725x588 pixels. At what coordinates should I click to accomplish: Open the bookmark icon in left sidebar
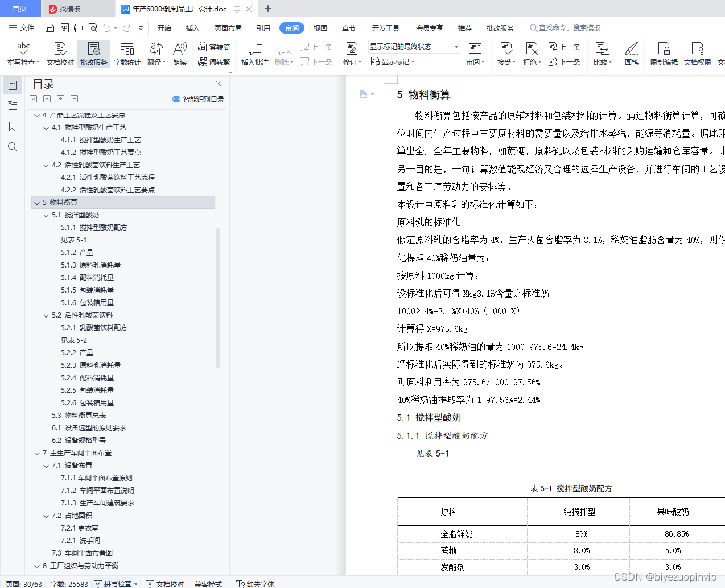(x=13, y=126)
